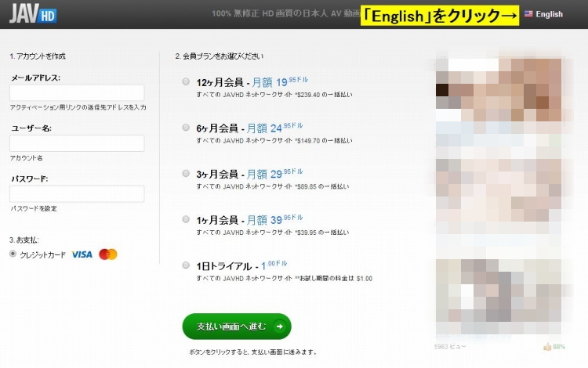Select the 6ヶ月会員 plan radio button
Viewport: 588px width, 368px height.
tap(186, 128)
